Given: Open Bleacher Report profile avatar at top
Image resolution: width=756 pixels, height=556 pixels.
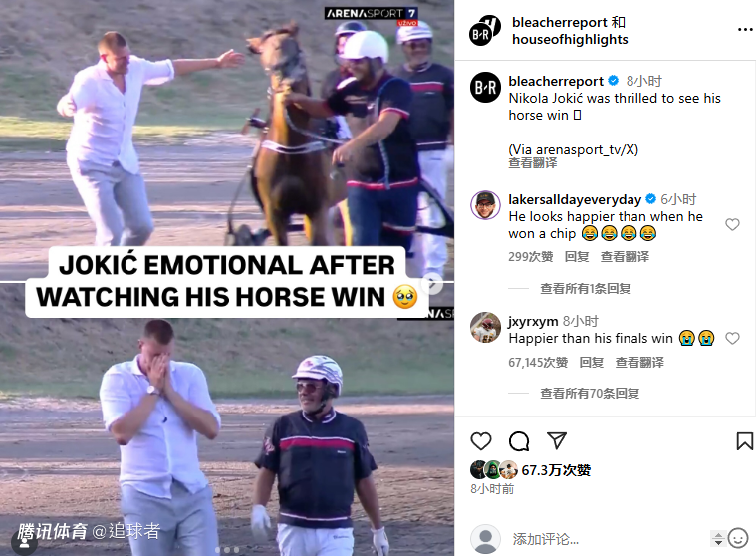Looking at the screenshot, I should [x=485, y=30].
